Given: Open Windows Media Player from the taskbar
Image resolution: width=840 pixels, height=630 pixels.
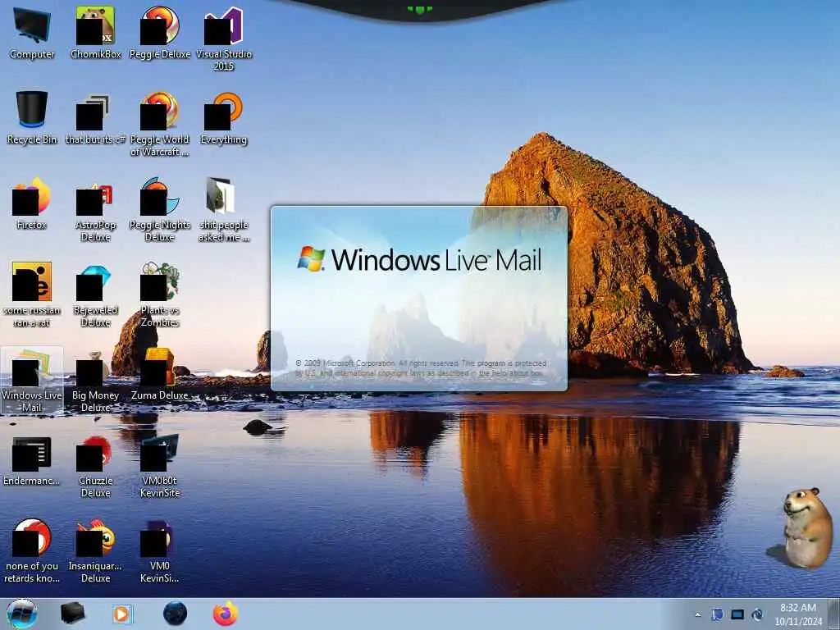Looking at the screenshot, I should tap(122, 614).
